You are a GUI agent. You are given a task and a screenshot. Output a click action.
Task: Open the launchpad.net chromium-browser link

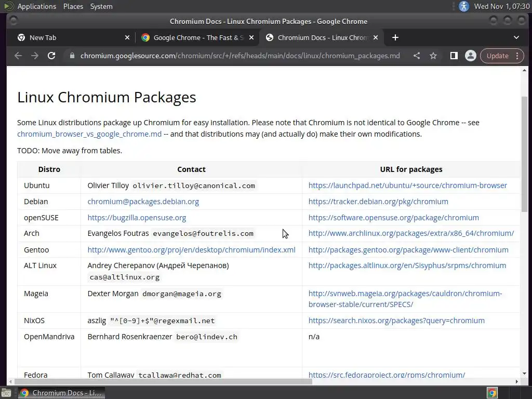[x=407, y=185]
